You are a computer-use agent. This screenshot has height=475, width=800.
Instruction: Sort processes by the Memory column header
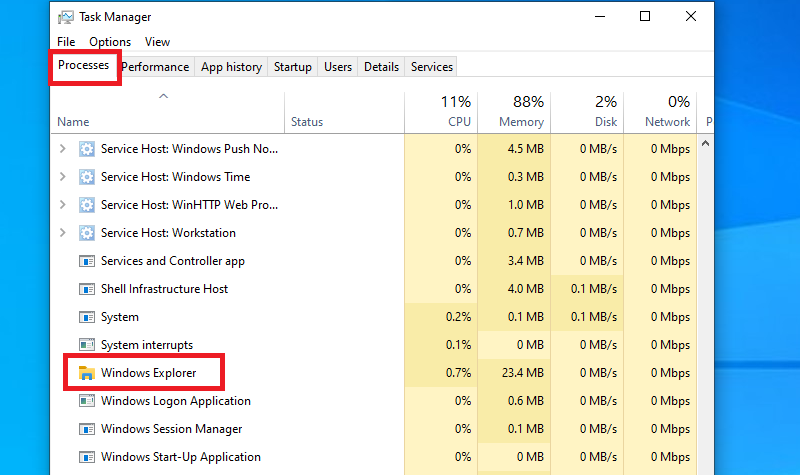(513, 111)
